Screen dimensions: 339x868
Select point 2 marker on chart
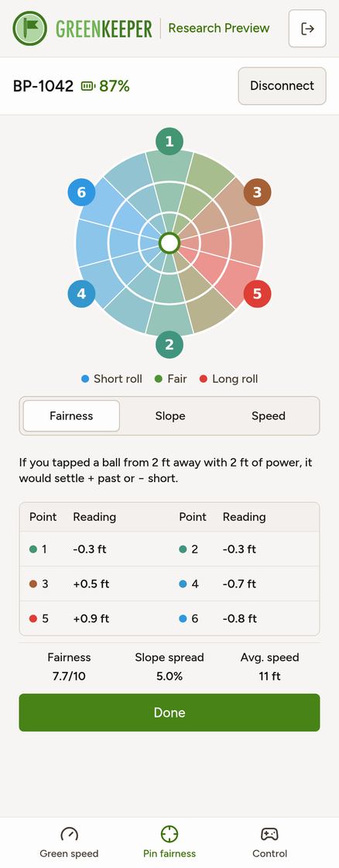click(169, 344)
